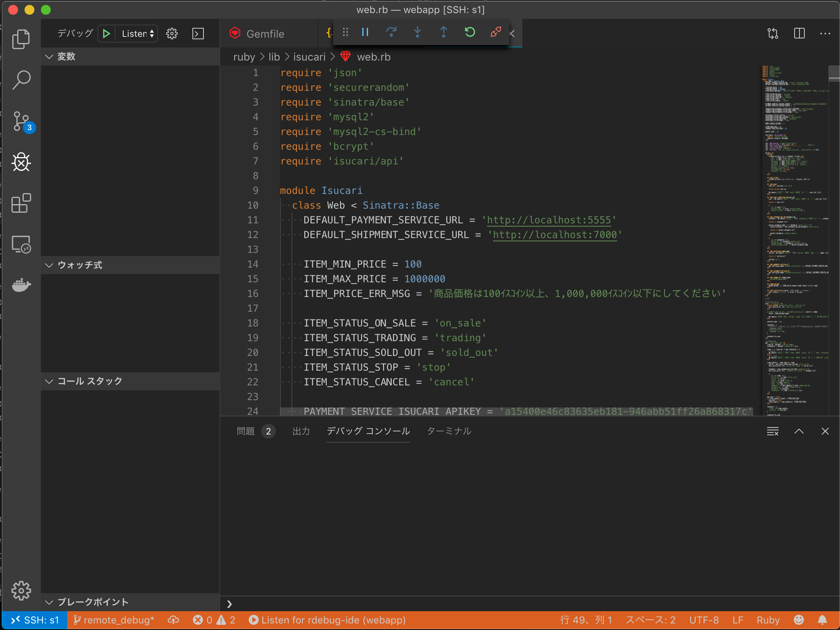The width and height of the screenshot is (840, 630).
Task: Click the http://localhost:7000 link
Action: tap(555, 235)
